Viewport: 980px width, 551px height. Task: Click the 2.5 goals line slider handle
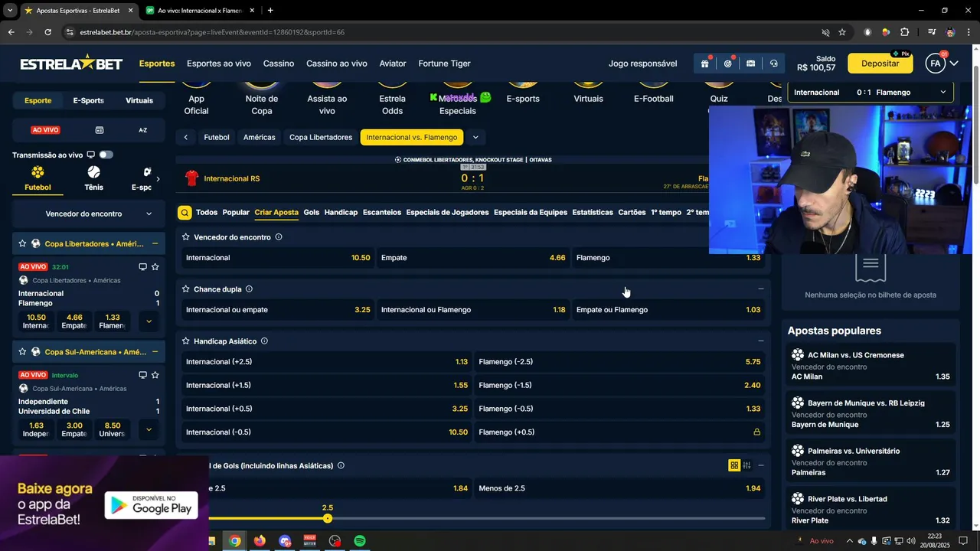(x=328, y=519)
